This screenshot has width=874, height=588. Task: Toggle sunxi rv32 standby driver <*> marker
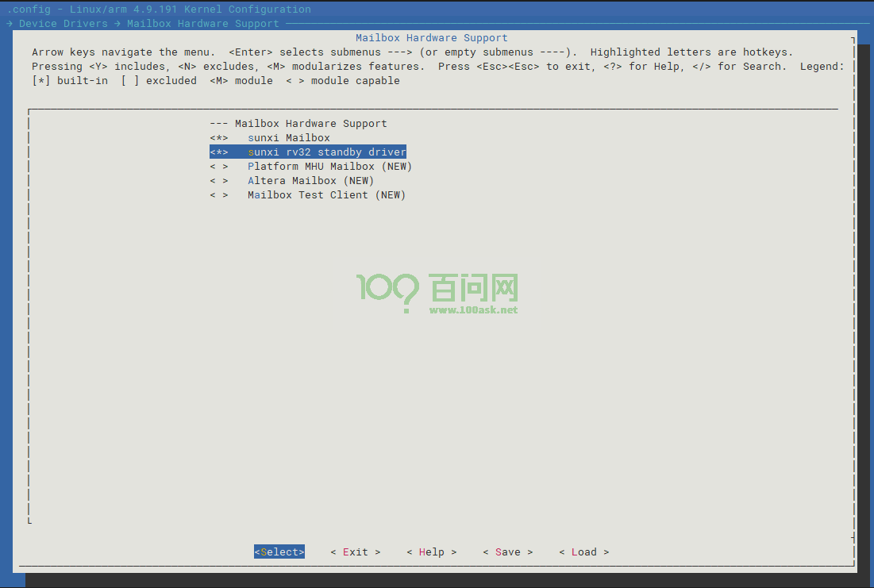point(219,152)
